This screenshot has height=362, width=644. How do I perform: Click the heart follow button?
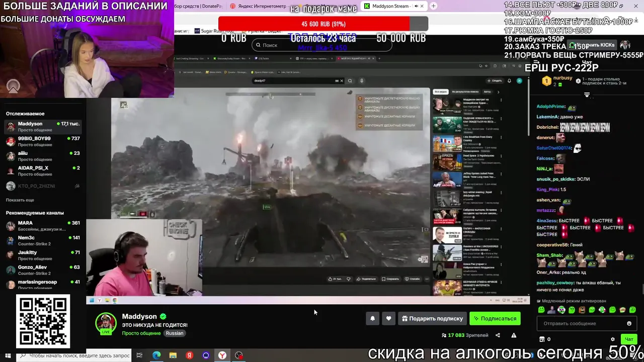click(388, 318)
